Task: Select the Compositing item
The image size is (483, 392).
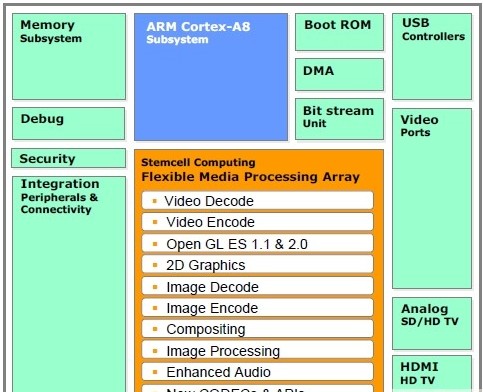Action: pyautogui.click(x=257, y=329)
